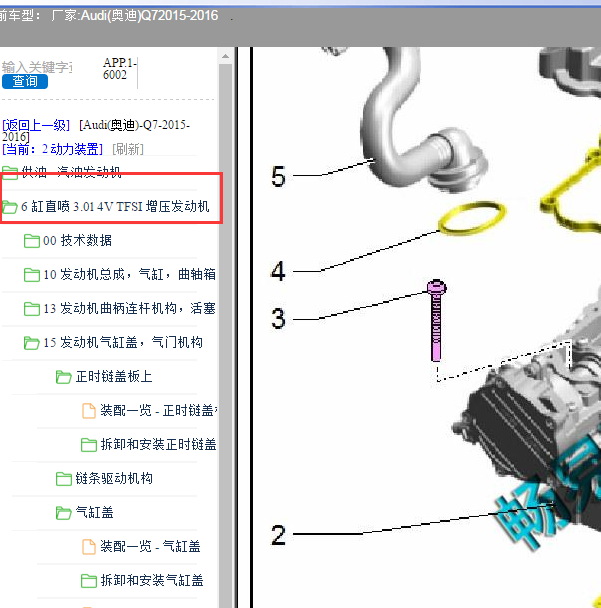Screen dimensions: 601x608
Task: Collapse the 正时链盖板上 folder icon
Action: click(64, 377)
